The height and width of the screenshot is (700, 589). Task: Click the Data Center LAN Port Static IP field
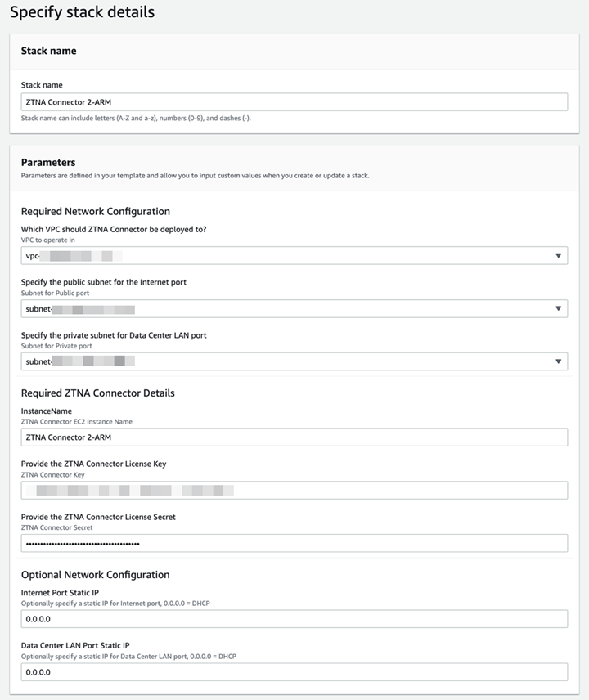(294, 672)
